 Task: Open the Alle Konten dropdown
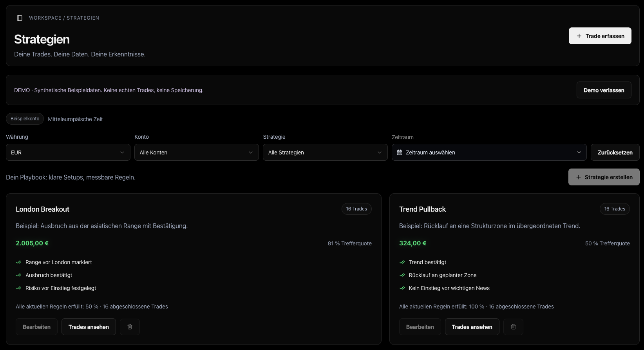197,152
